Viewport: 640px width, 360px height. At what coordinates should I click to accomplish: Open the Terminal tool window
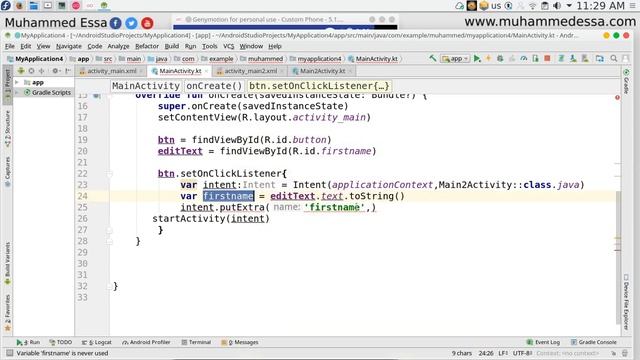[x=196, y=342]
